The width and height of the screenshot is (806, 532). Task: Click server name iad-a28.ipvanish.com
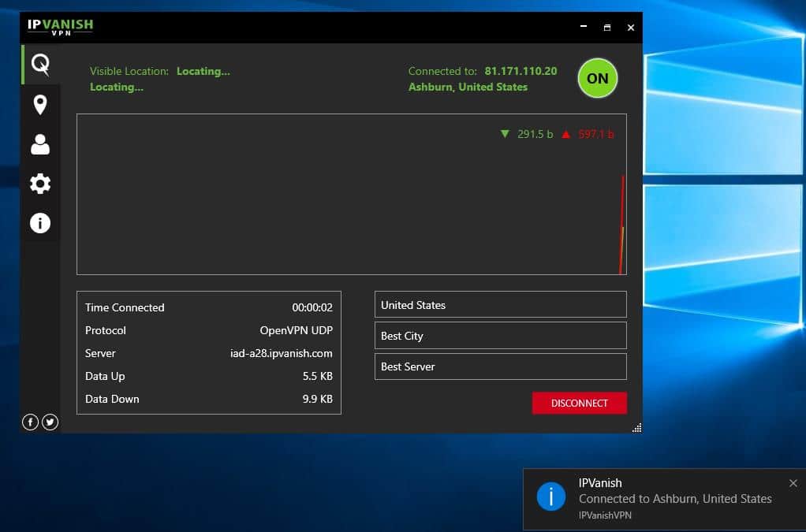[x=282, y=353]
